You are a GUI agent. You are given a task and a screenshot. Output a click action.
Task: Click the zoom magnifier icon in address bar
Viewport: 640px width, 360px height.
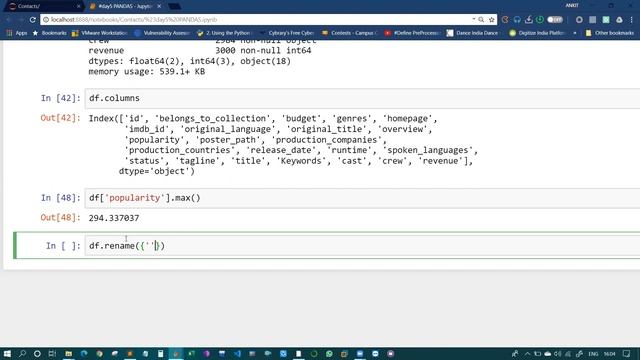pyautogui.click(x=481, y=20)
